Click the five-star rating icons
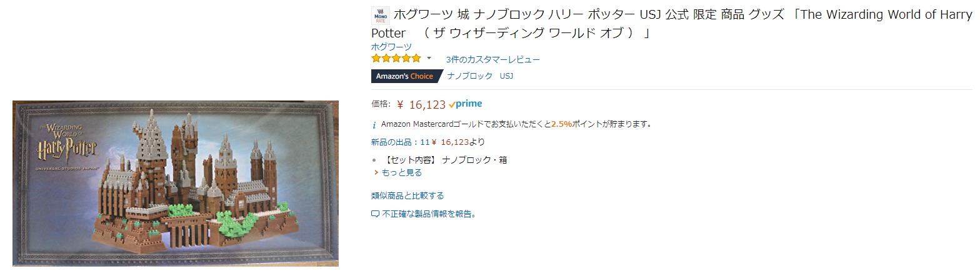 click(x=396, y=59)
